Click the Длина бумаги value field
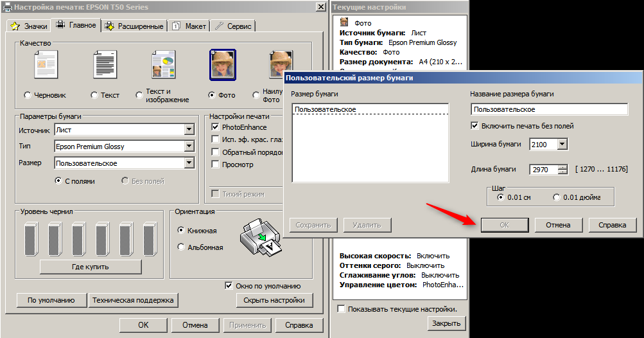The height and width of the screenshot is (338, 644). click(x=544, y=170)
